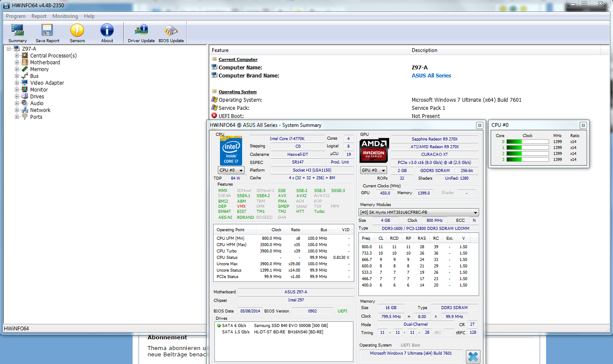
Task: Click green check beside Samsung SSD drive
Action: click(x=219, y=325)
